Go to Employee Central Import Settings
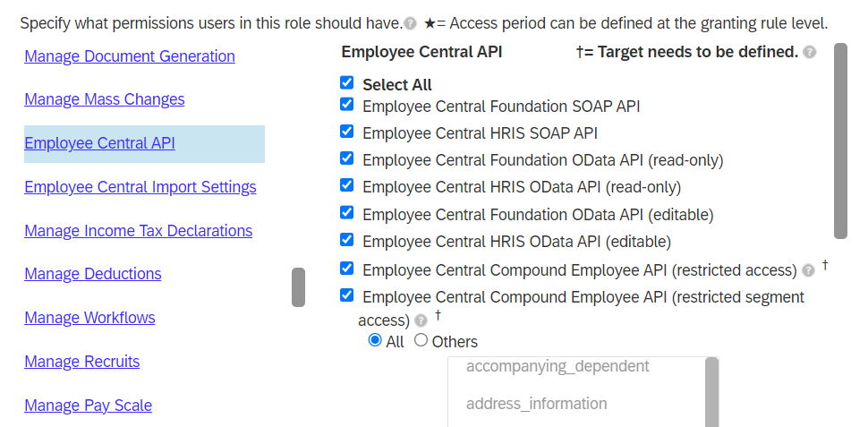Screen dimensions: 868x427 [140, 187]
